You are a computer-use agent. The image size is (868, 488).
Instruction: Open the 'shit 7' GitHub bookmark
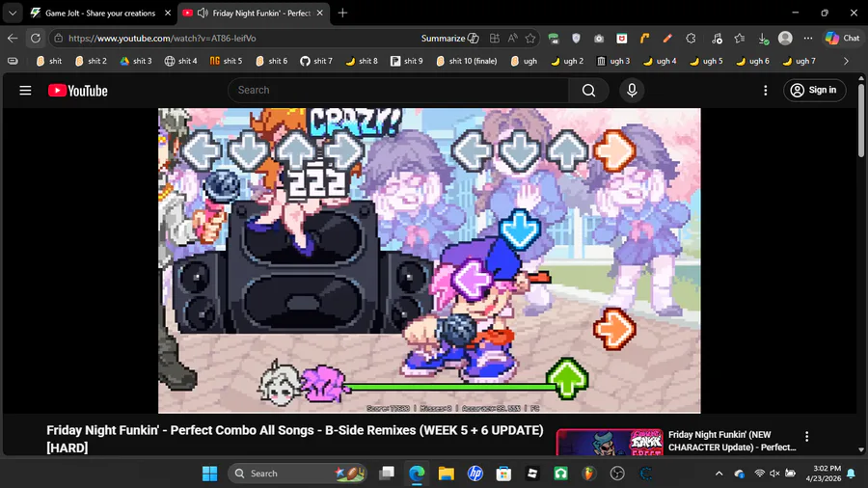tap(316, 61)
